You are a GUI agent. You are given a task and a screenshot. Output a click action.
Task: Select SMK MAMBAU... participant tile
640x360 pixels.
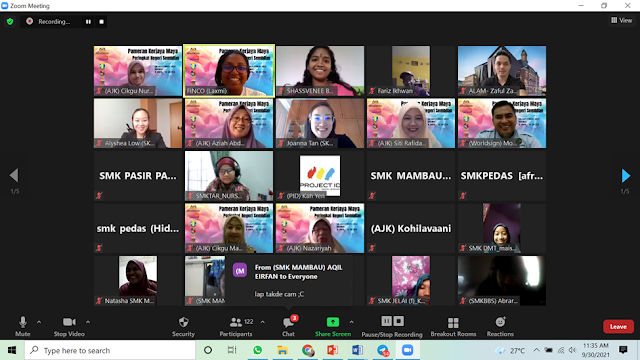pyautogui.click(x=411, y=176)
